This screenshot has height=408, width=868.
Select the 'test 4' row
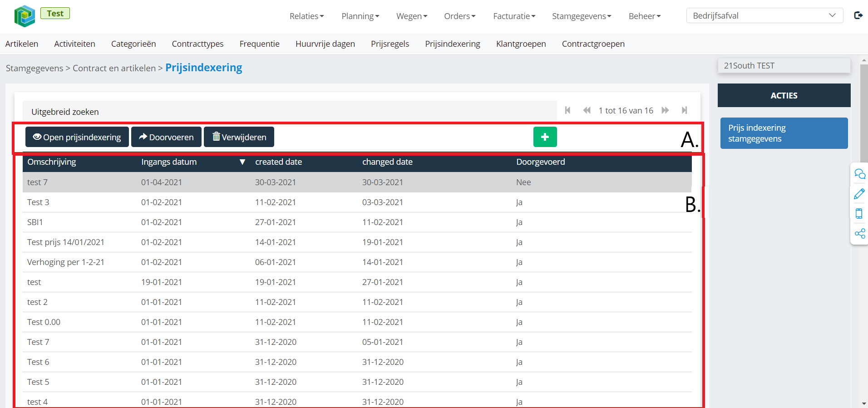[x=357, y=400]
